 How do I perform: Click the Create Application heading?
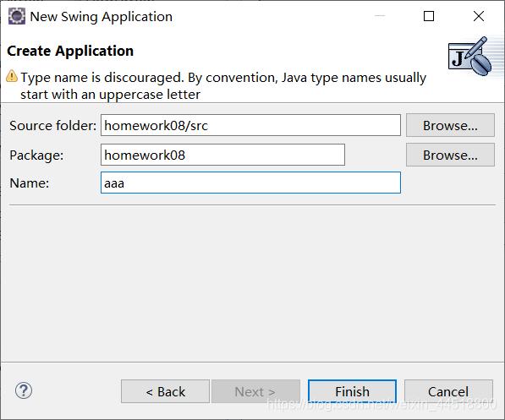point(70,51)
